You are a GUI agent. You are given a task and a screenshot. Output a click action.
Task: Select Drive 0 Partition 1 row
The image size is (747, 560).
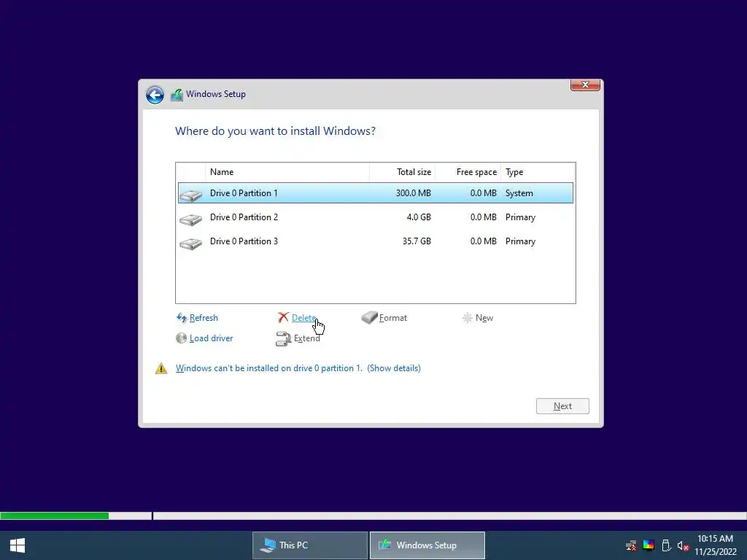376,192
